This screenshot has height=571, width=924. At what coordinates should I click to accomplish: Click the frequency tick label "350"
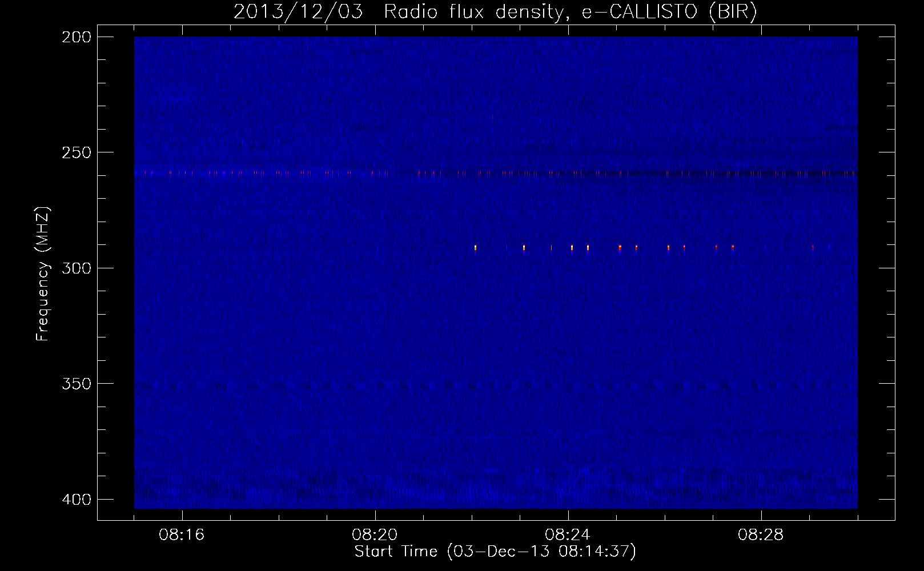[x=77, y=384]
